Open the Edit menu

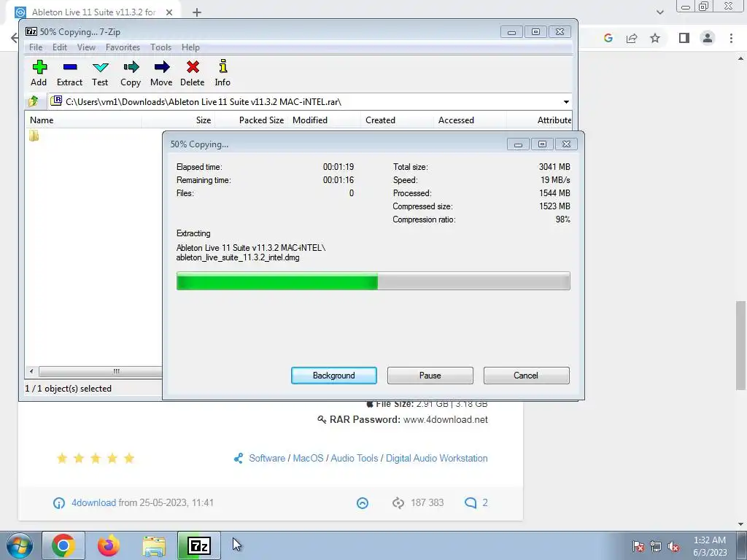pyautogui.click(x=60, y=47)
